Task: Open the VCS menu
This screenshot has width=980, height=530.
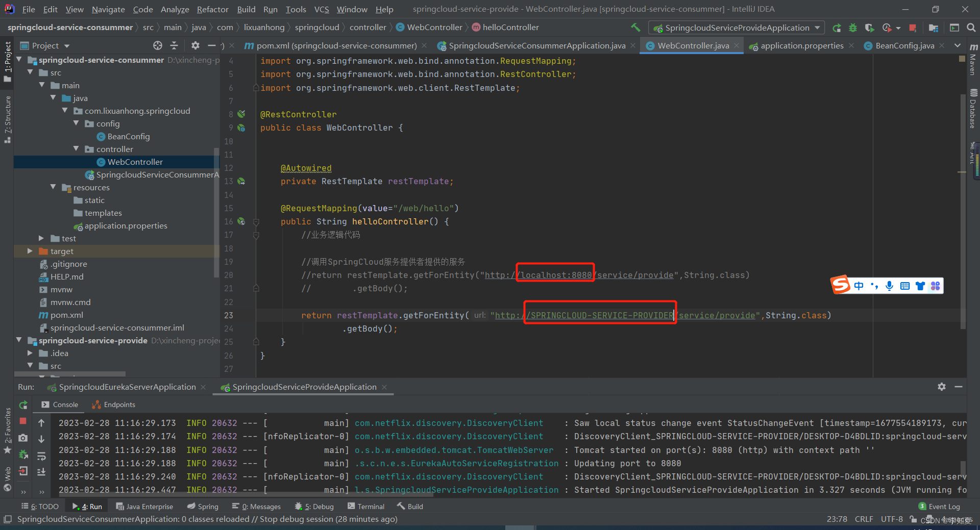Action: [x=322, y=9]
